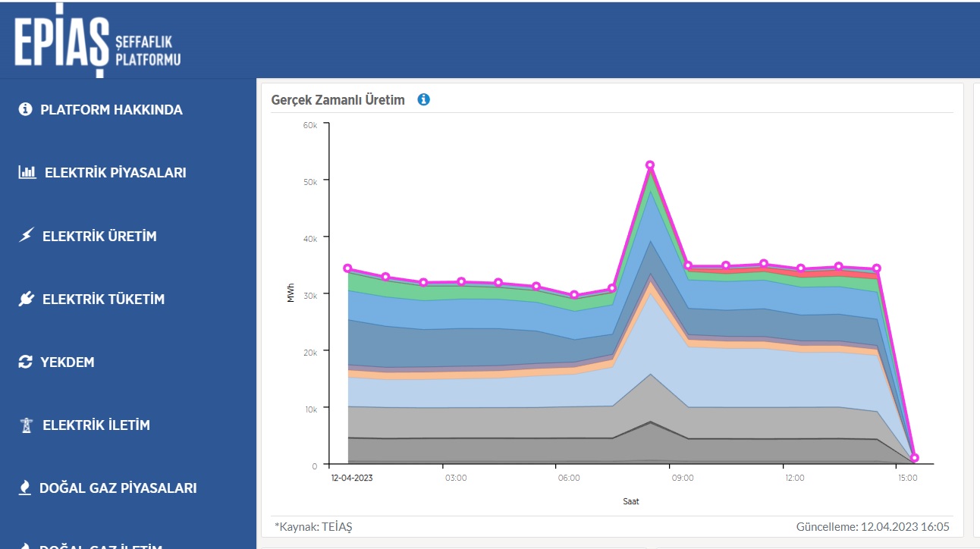Click the bar chart icon for Elektrik Piyasaları
This screenshot has height=549, width=980.
click(27, 173)
